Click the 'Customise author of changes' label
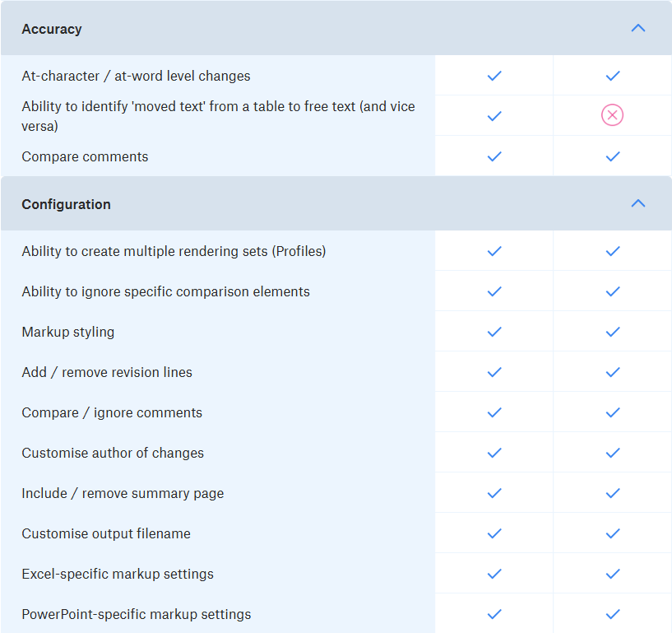Image resolution: width=672 pixels, height=633 pixels. [113, 453]
